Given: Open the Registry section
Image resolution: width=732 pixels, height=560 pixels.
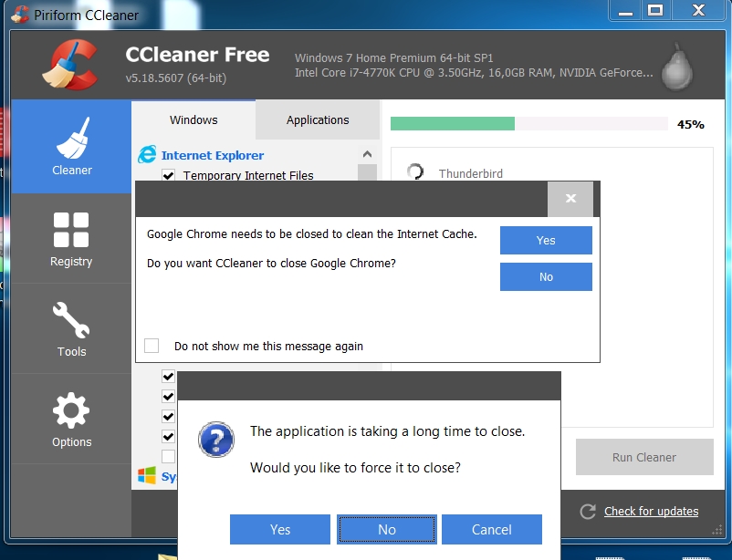Looking at the screenshot, I should coord(71,239).
